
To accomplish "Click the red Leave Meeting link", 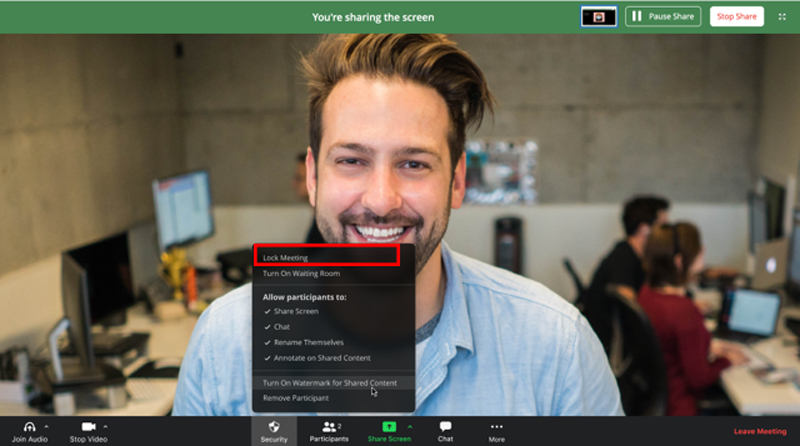I will point(760,431).
